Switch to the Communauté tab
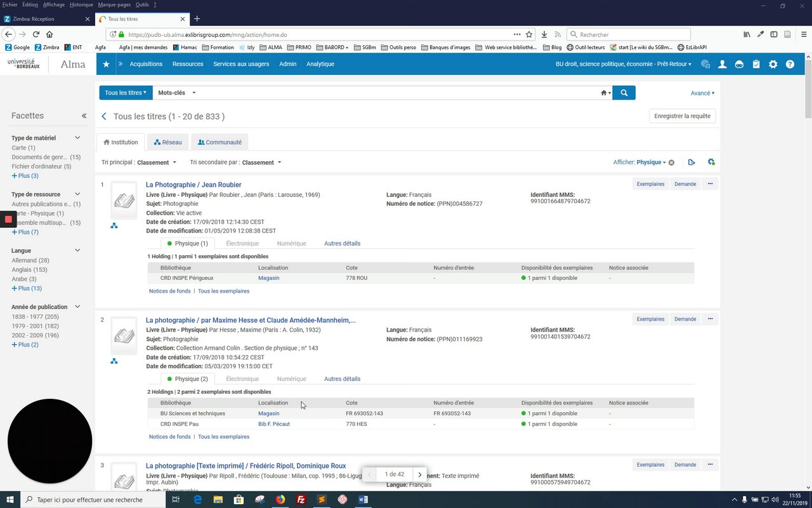The image size is (812, 508). tap(219, 142)
